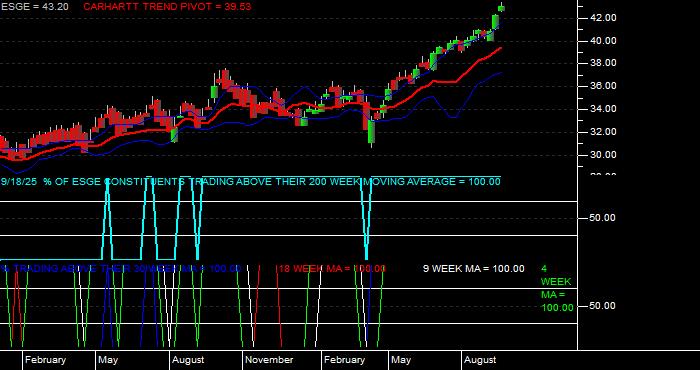
Task: Select the second May timeline marker
Action: point(401,360)
